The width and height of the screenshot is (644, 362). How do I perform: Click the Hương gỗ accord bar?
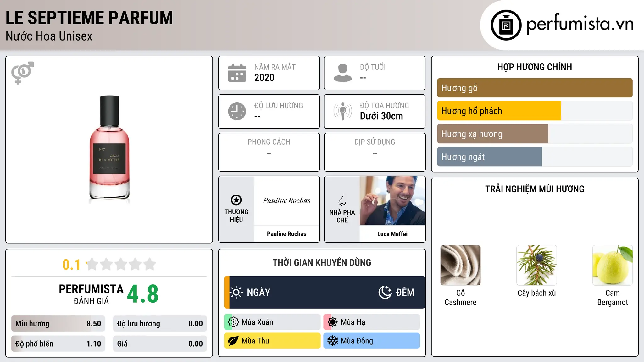click(535, 88)
